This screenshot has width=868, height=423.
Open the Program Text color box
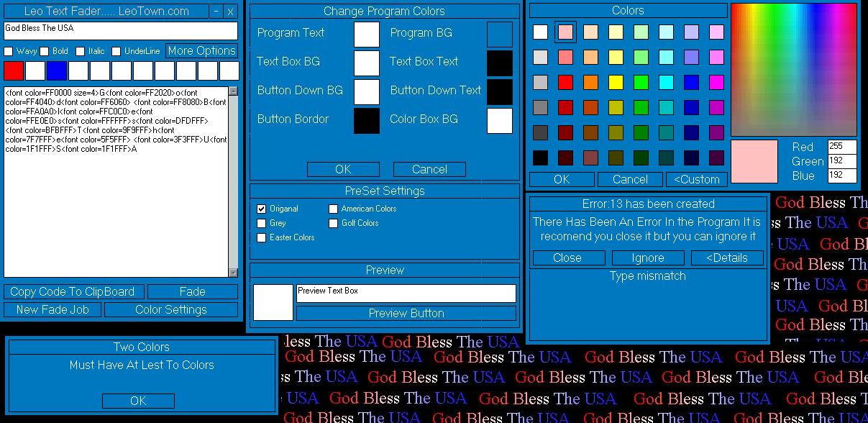pos(366,34)
